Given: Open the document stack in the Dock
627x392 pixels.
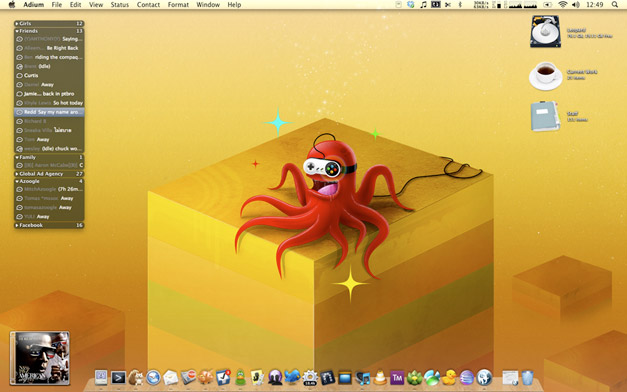Looking at the screenshot, I should tap(510, 377).
